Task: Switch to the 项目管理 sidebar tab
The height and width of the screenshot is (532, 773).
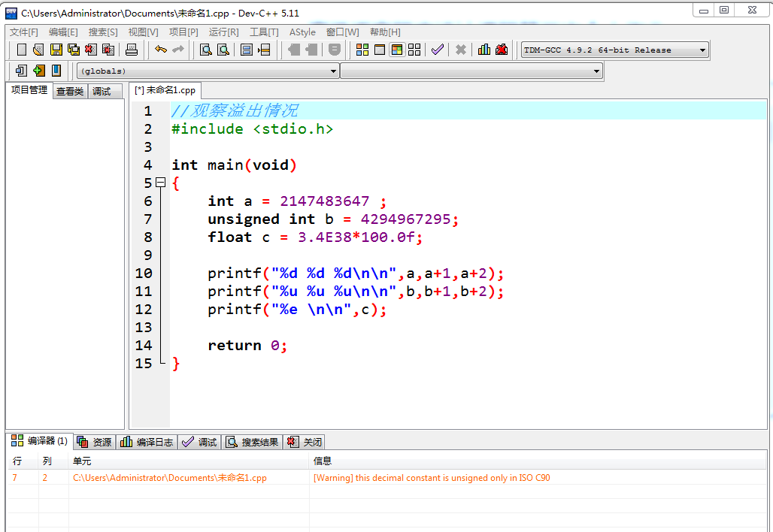Action: [x=29, y=90]
